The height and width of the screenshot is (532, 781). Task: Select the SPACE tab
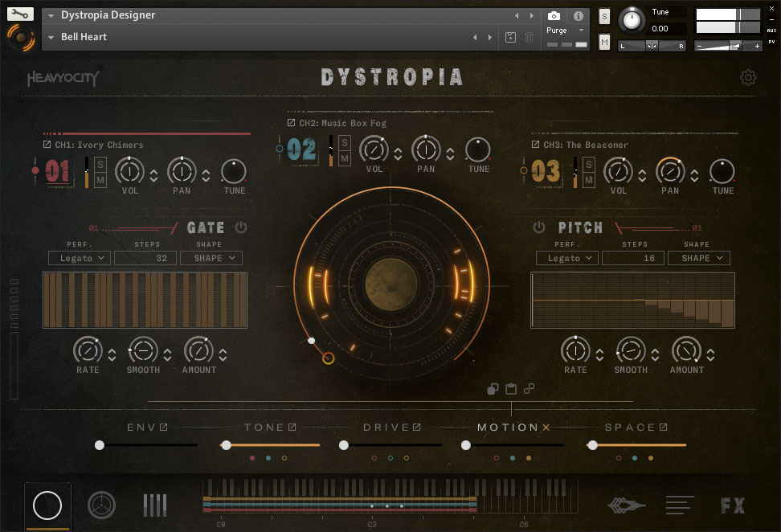[630, 428]
